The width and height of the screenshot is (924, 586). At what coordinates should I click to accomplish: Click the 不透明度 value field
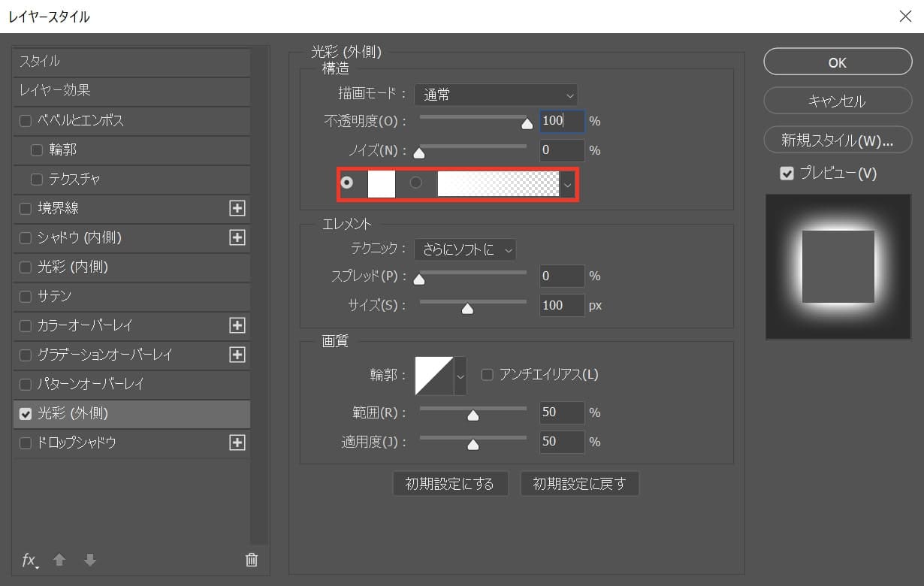[x=562, y=121]
